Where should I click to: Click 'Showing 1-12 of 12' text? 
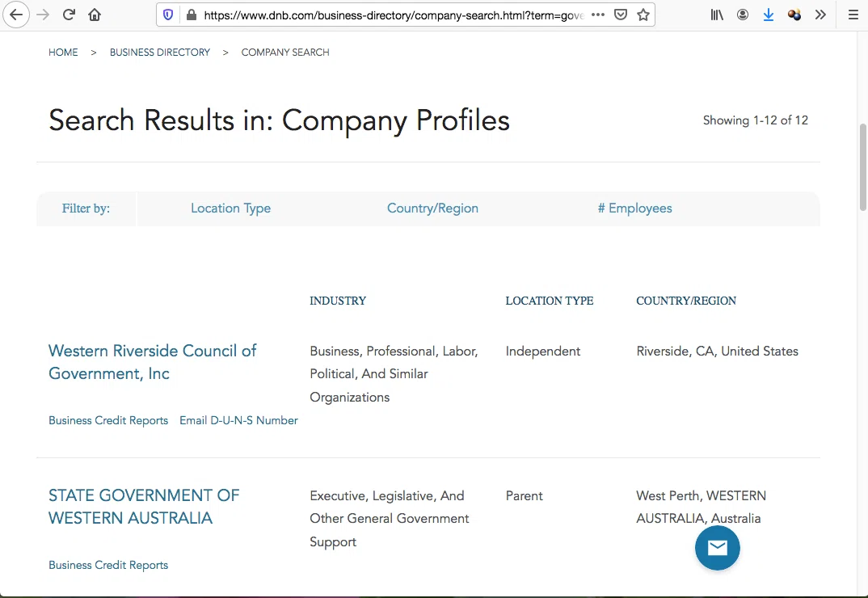pyautogui.click(x=755, y=120)
